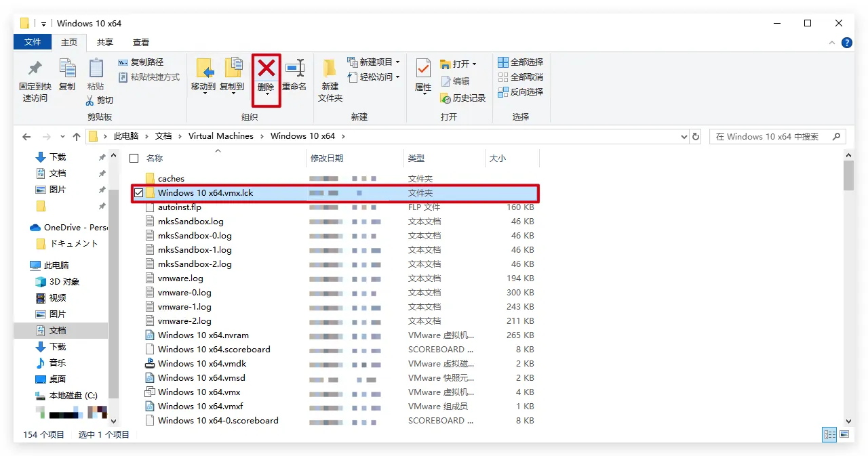Open the Open (打开) dropdown in ribbon

pos(458,64)
